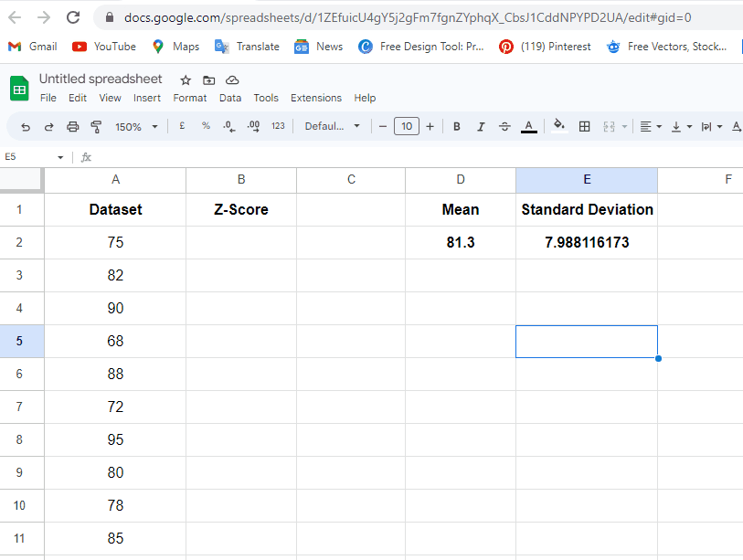Image resolution: width=743 pixels, height=560 pixels.
Task: Decrease decimal places
Action: pos(229,126)
